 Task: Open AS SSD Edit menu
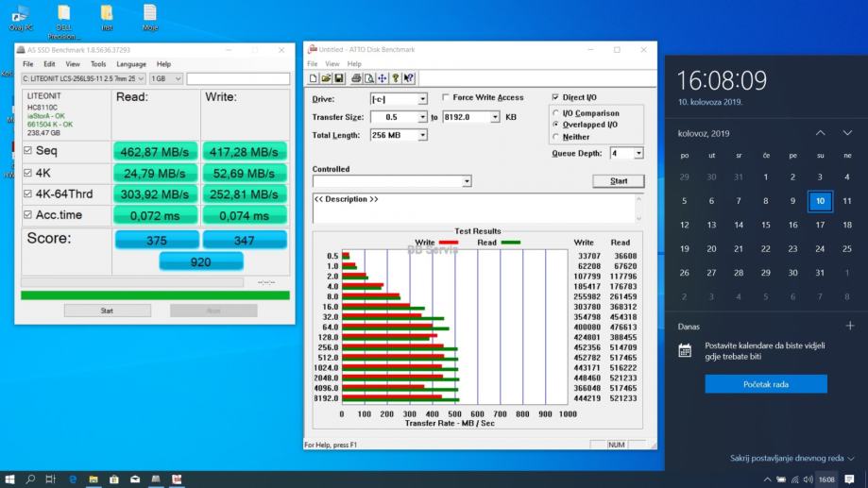click(x=49, y=64)
